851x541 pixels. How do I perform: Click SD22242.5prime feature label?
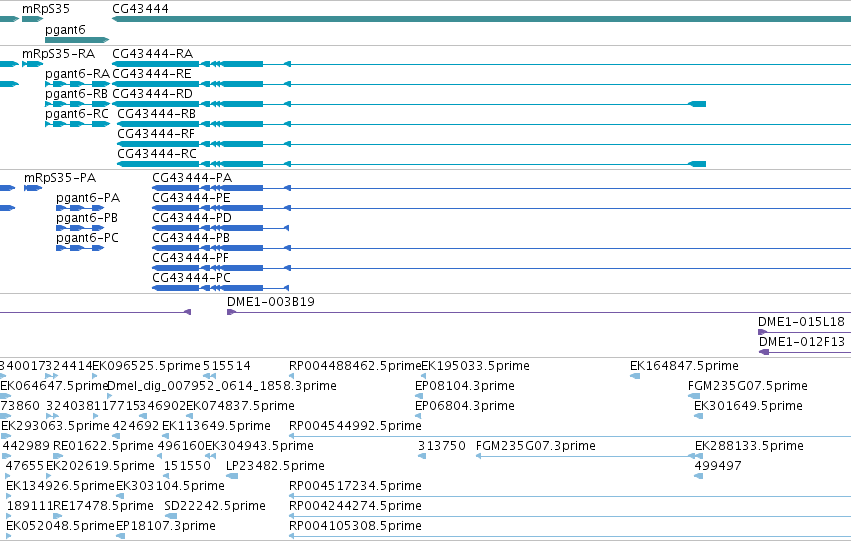tap(215, 506)
